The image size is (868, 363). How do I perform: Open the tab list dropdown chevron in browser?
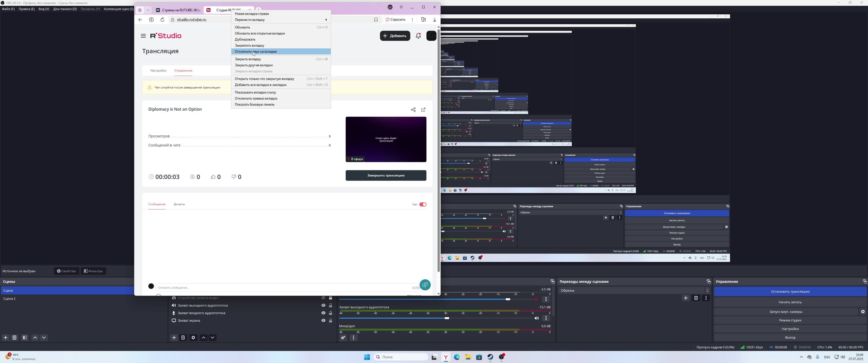point(148,10)
